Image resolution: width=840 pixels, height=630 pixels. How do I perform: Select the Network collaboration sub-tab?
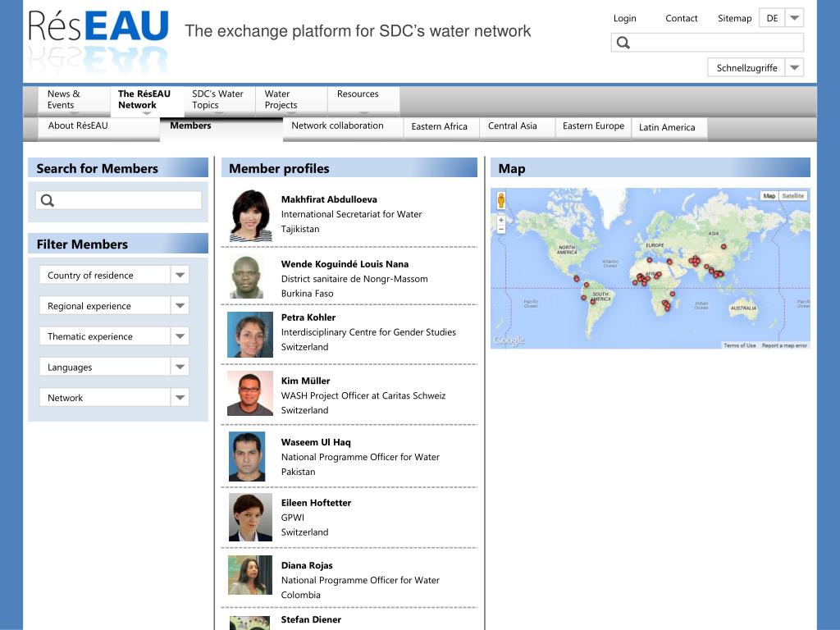(337, 126)
